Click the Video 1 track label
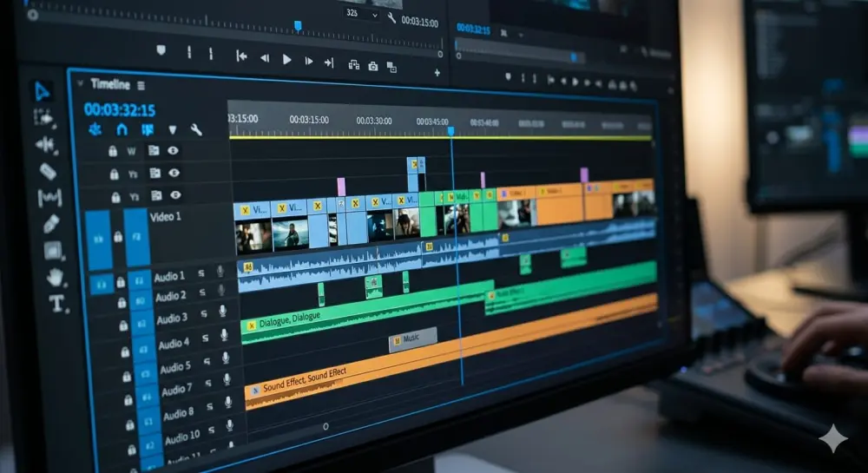 tap(166, 216)
